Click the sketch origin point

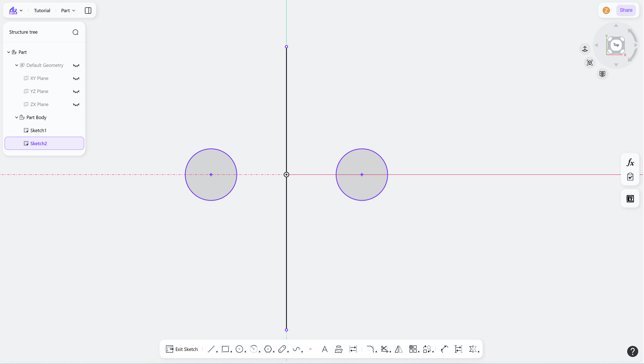(286, 174)
